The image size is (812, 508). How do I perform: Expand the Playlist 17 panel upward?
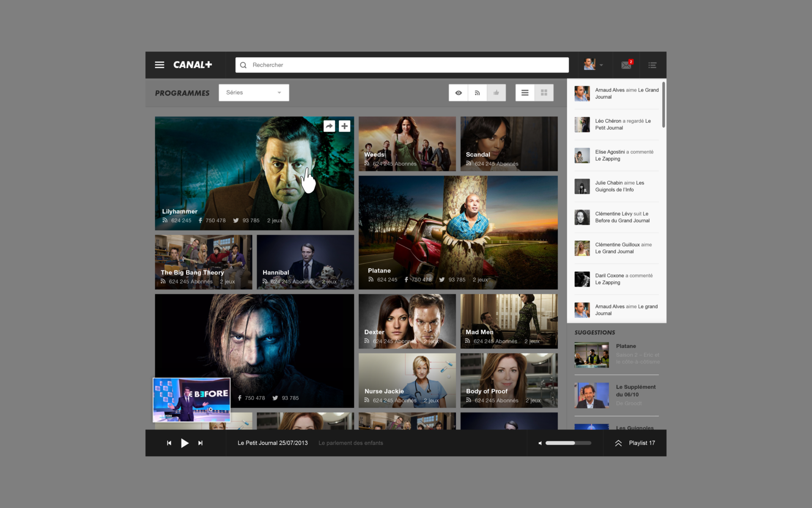[618, 443]
